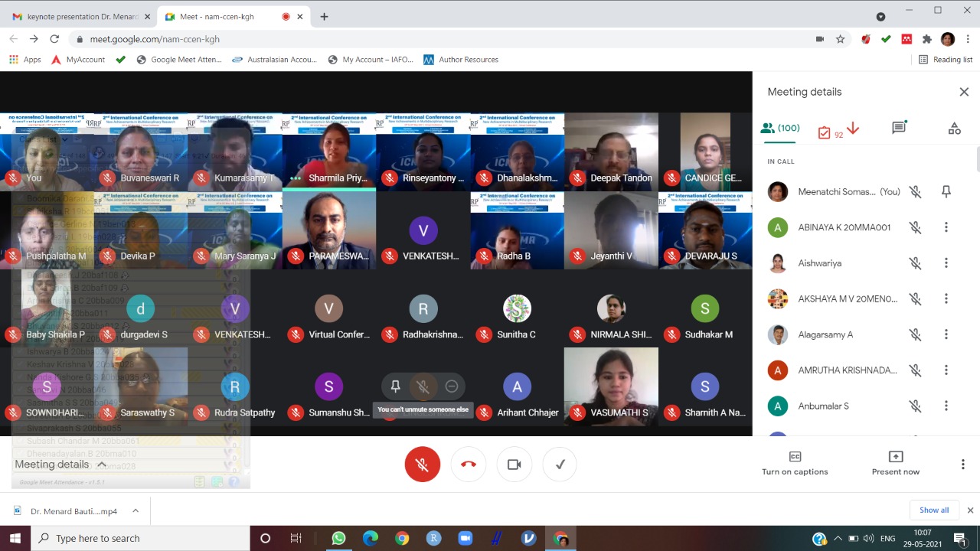The image size is (980, 551).
Task: Open the Author Resources bookmark
Action: click(x=461, y=60)
